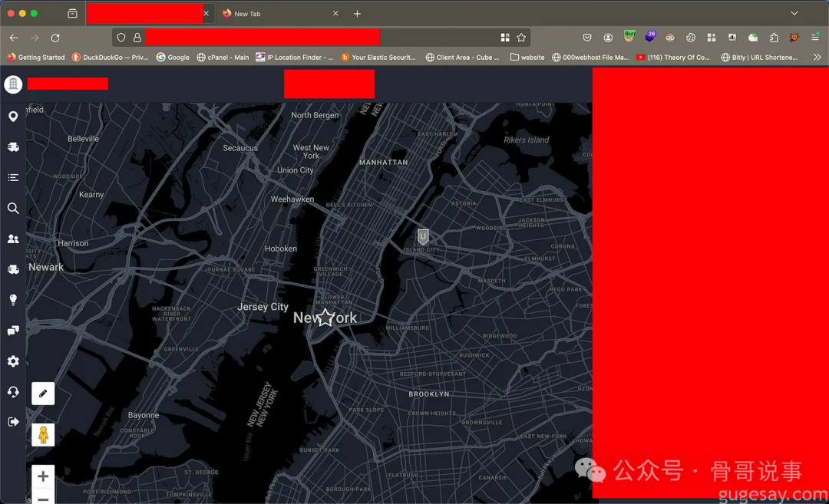Open the Google bookmark
Image resolution: width=829 pixels, height=504 pixels.
pyautogui.click(x=173, y=57)
